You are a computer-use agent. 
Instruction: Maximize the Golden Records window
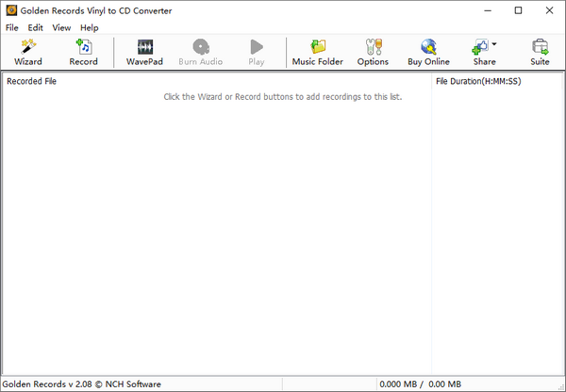[518, 10]
